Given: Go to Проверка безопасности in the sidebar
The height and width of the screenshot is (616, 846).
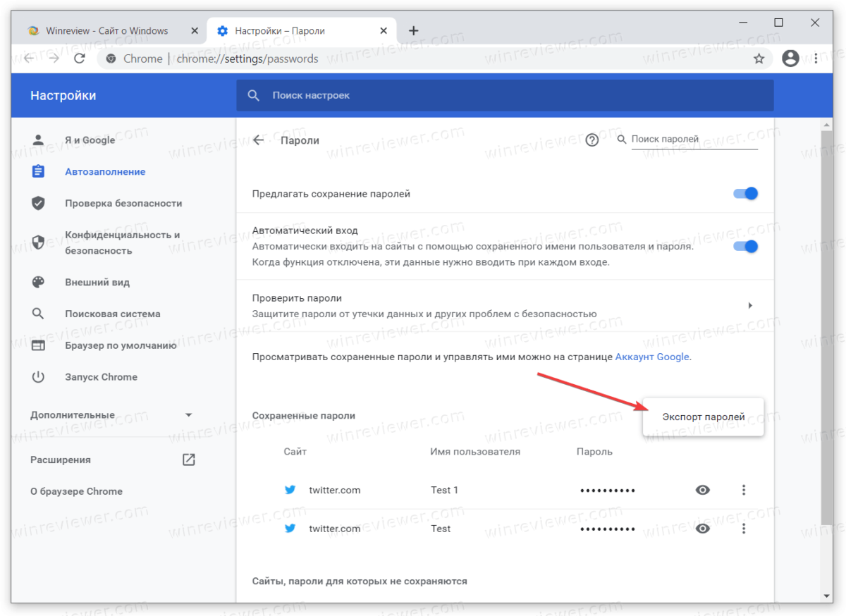Looking at the screenshot, I should pyautogui.click(x=123, y=203).
